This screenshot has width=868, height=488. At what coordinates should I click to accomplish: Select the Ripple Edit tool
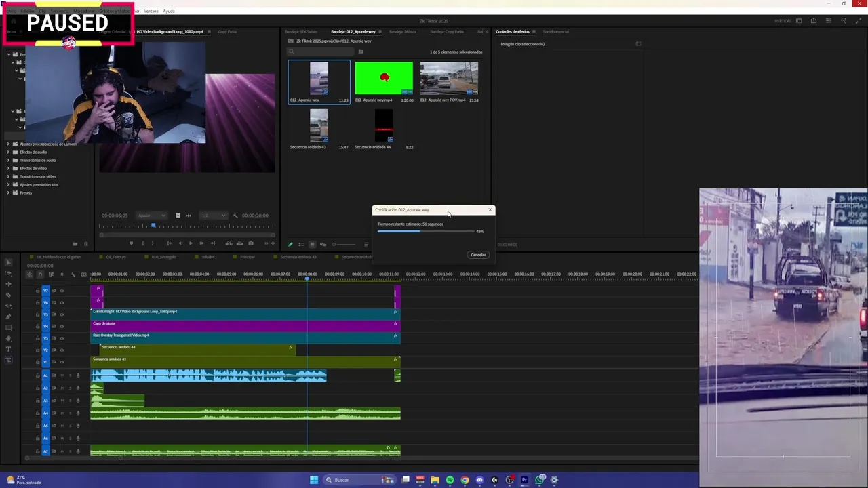8,284
